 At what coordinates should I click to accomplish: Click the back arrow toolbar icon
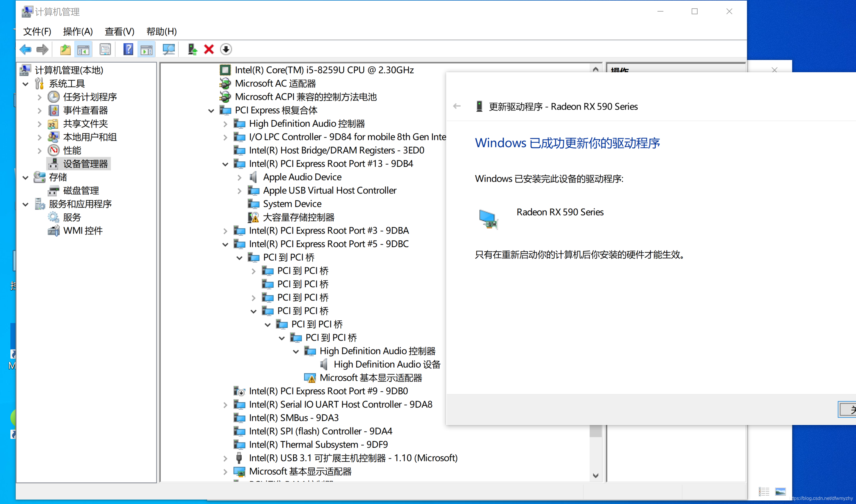[x=26, y=50]
